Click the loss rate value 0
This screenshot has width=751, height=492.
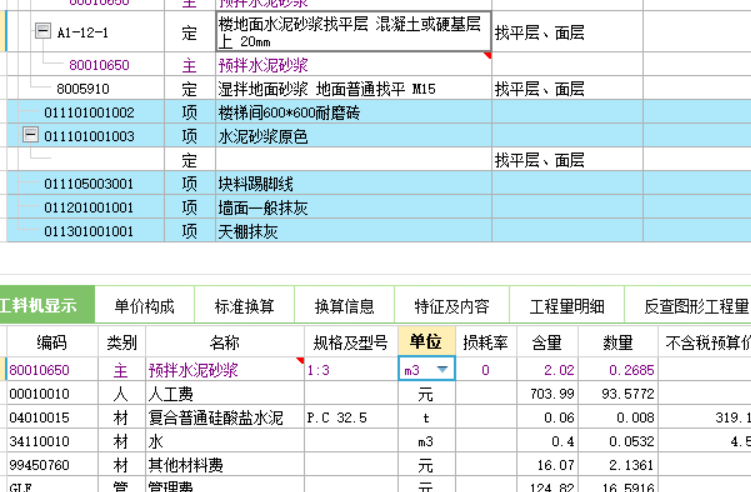coord(486,370)
